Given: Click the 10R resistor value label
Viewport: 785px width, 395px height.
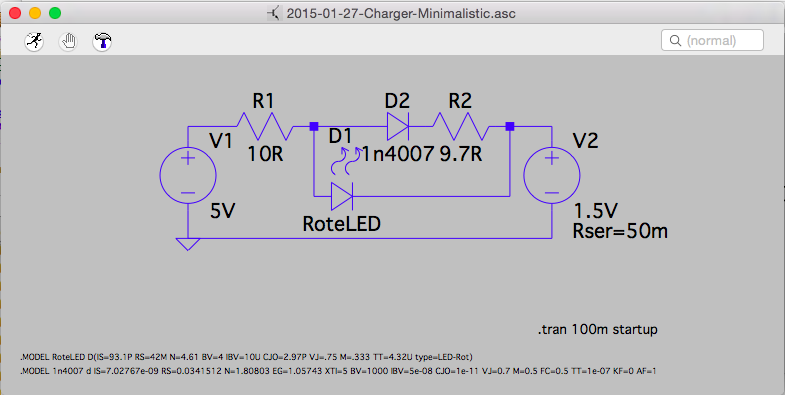Looking at the screenshot, I should tap(266, 154).
